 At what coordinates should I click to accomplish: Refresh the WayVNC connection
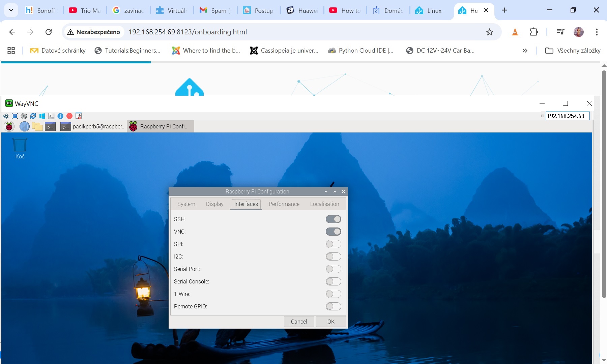pyautogui.click(x=33, y=116)
